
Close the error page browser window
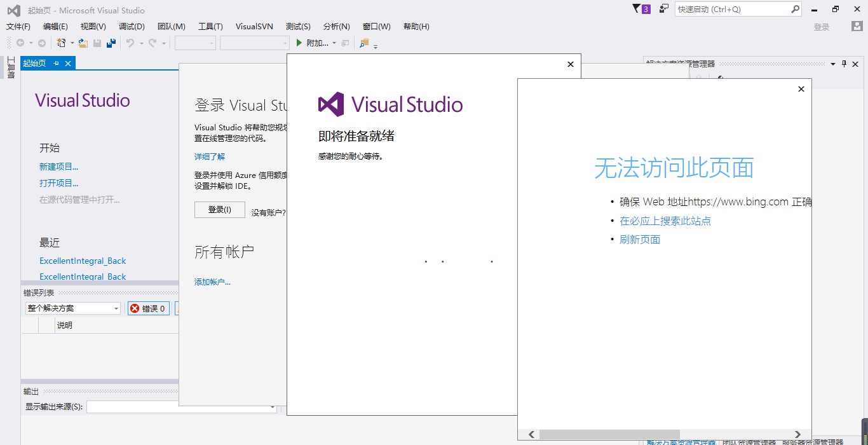click(801, 89)
